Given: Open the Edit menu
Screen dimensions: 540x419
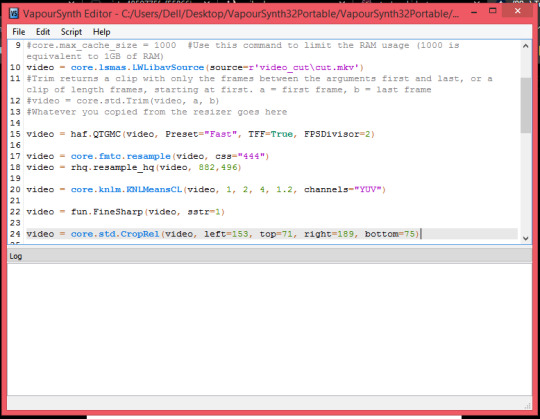Looking at the screenshot, I should click(x=43, y=32).
